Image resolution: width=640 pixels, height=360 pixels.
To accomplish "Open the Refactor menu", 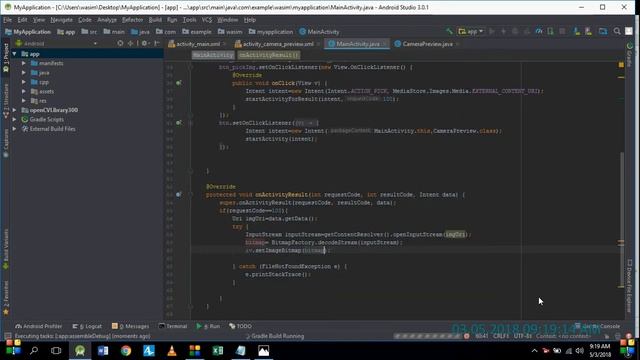I will pyautogui.click(x=132, y=20).
